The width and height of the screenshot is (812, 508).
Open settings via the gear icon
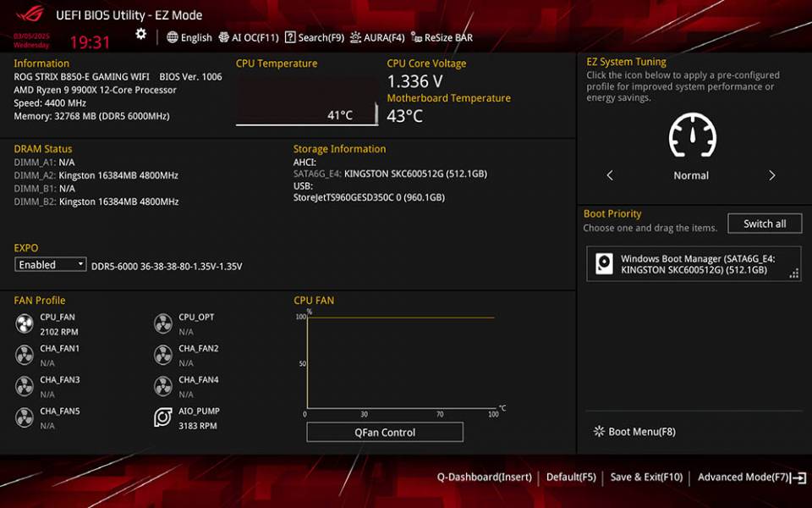click(141, 34)
